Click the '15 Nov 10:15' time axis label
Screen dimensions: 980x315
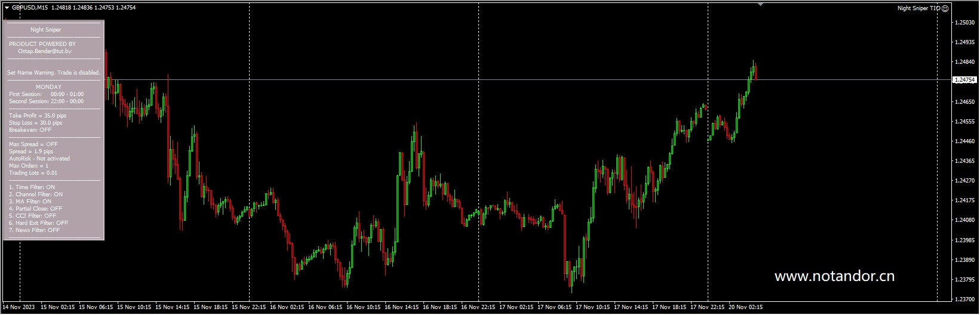(x=134, y=308)
